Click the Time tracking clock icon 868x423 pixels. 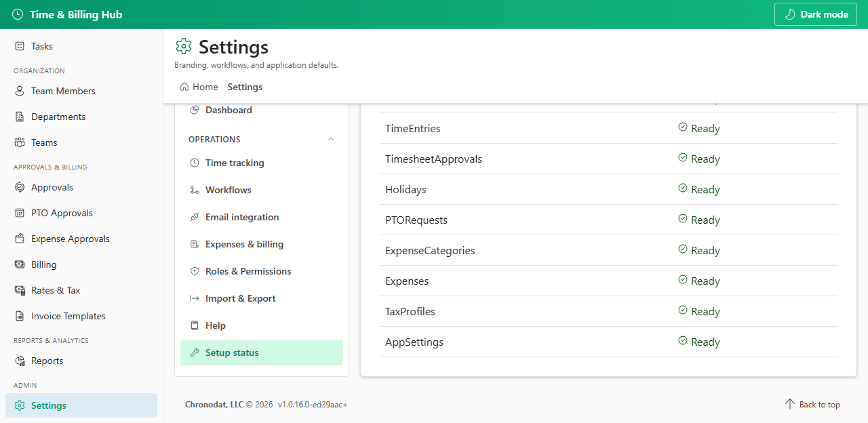pos(194,163)
